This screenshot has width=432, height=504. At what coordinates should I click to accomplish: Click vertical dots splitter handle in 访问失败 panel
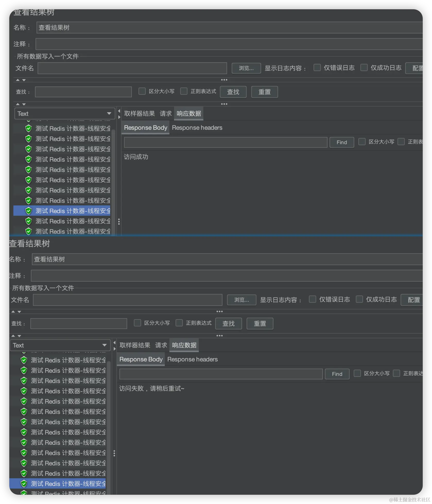pos(114,453)
